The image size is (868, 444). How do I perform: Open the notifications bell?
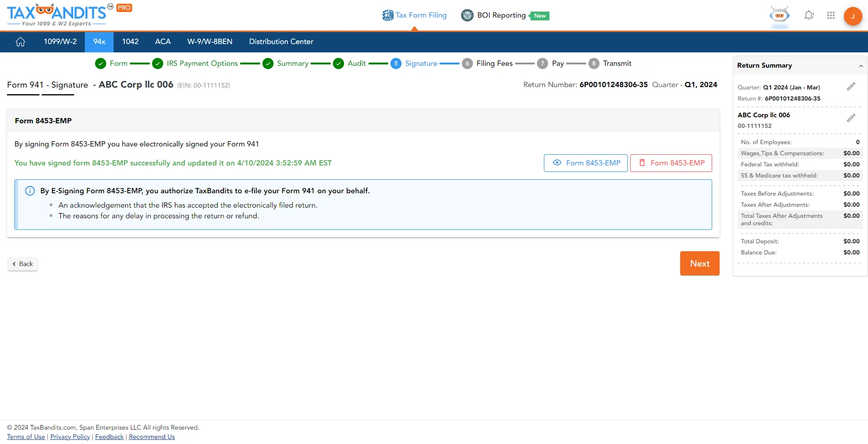click(809, 15)
